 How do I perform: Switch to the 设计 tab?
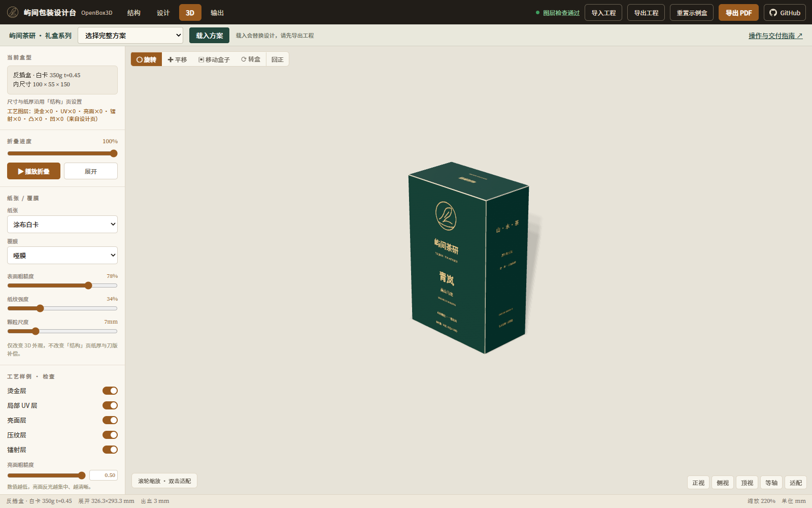point(163,13)
